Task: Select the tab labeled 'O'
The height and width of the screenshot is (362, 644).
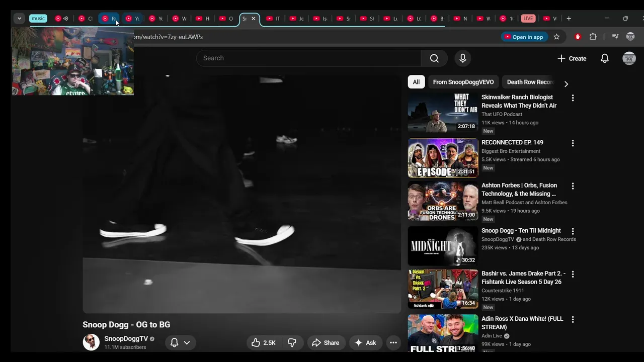Action: tap(226, 19)
